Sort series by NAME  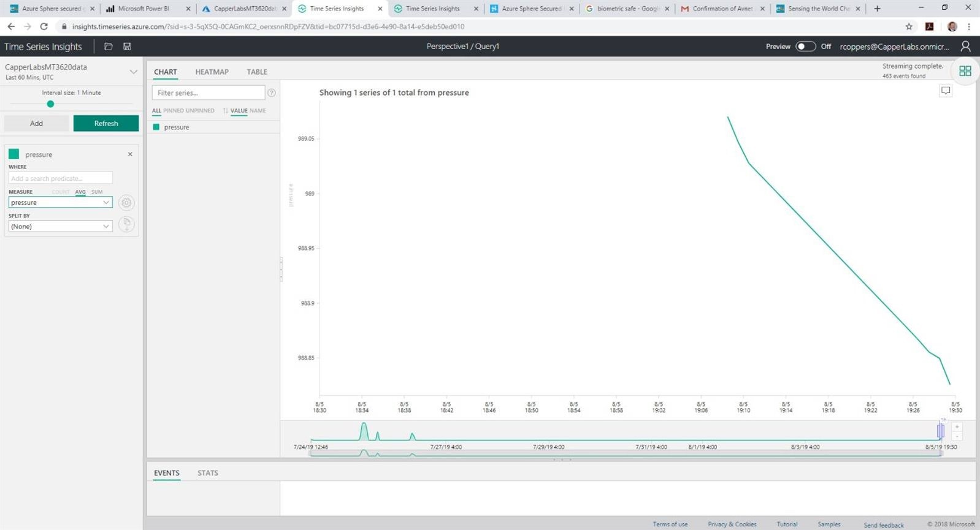coord(258,111)
